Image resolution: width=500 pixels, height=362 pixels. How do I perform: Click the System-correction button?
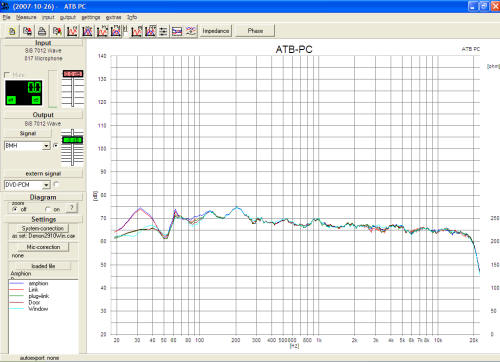(x=43, y=228)
